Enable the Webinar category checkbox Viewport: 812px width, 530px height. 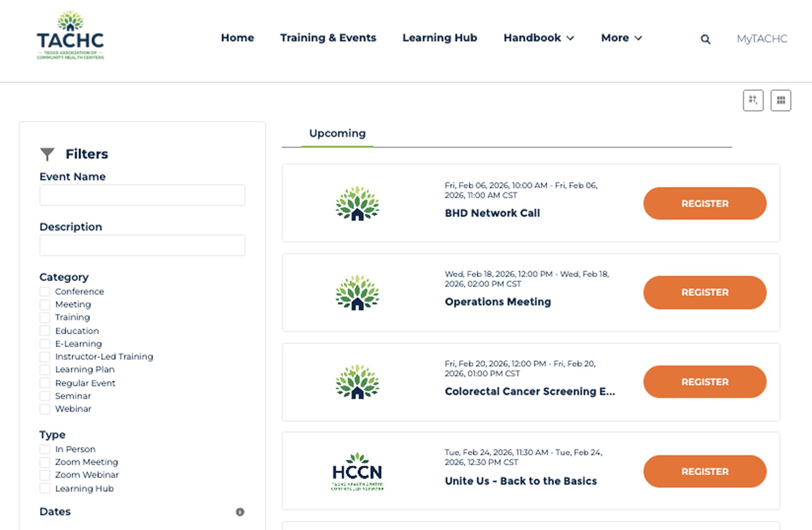coord(45,409)
